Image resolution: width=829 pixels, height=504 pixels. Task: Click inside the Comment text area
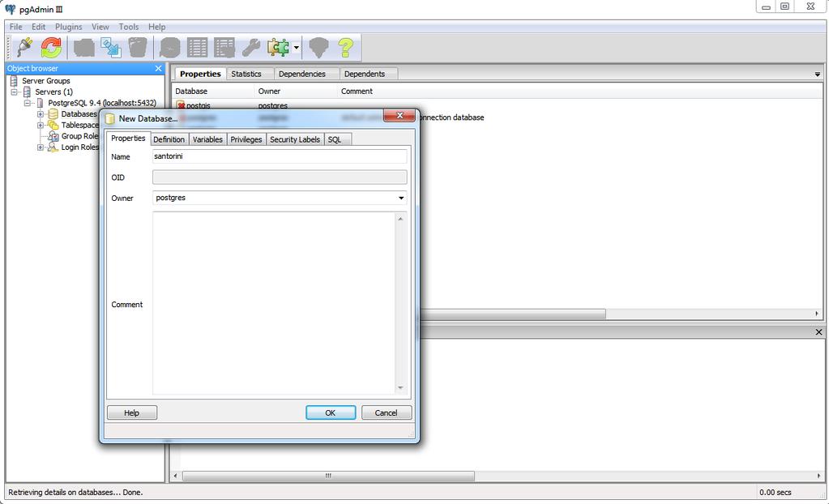274,304
